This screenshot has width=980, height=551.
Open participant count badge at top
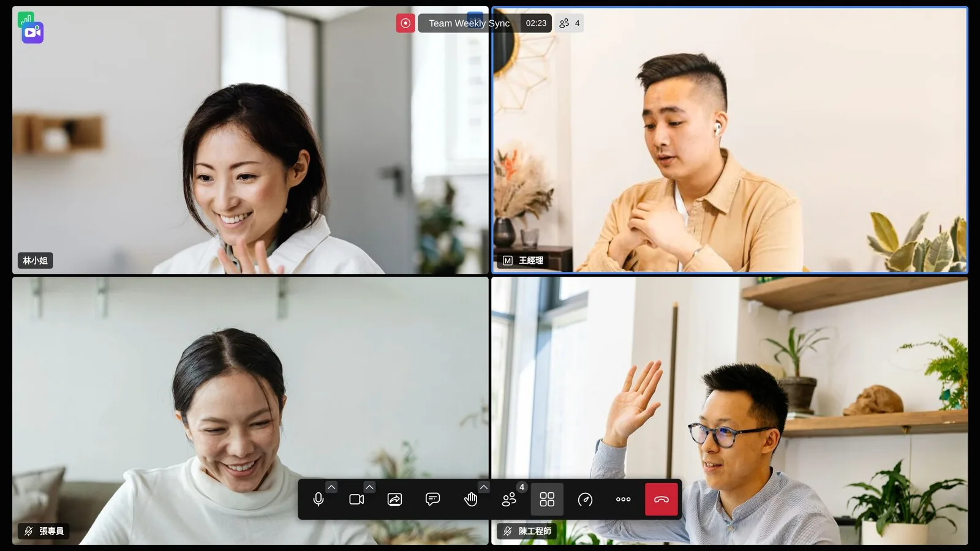pyautogui.click(x=570, y=23)
